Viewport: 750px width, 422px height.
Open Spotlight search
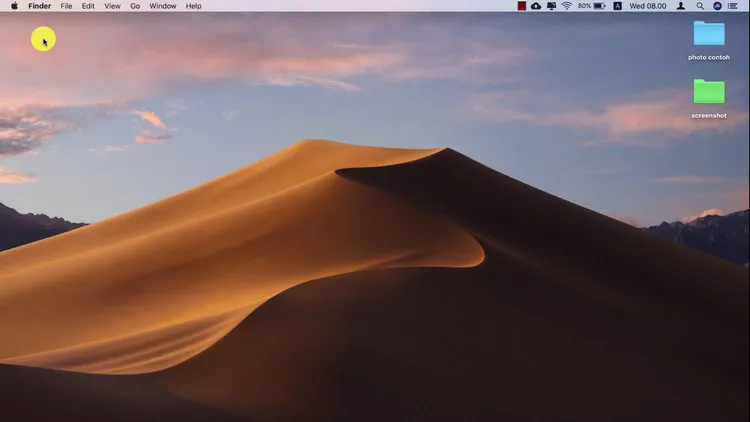coord(700,6)
